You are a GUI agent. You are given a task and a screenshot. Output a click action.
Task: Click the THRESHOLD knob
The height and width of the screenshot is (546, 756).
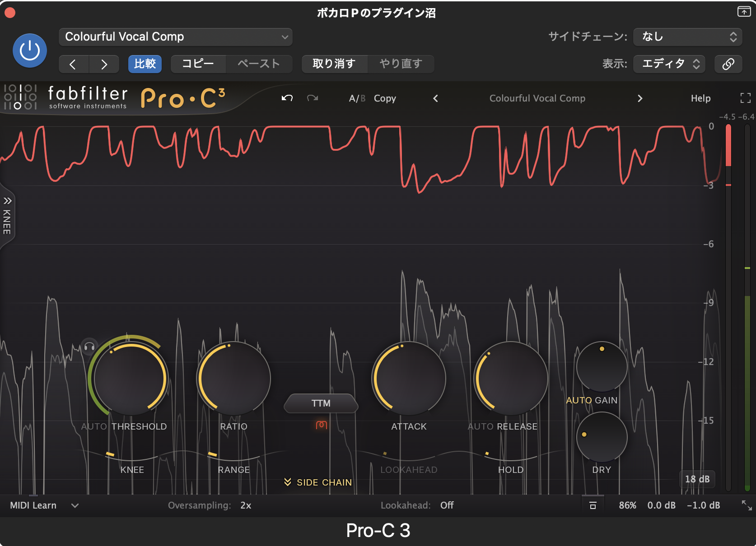[x=131, y=378]
